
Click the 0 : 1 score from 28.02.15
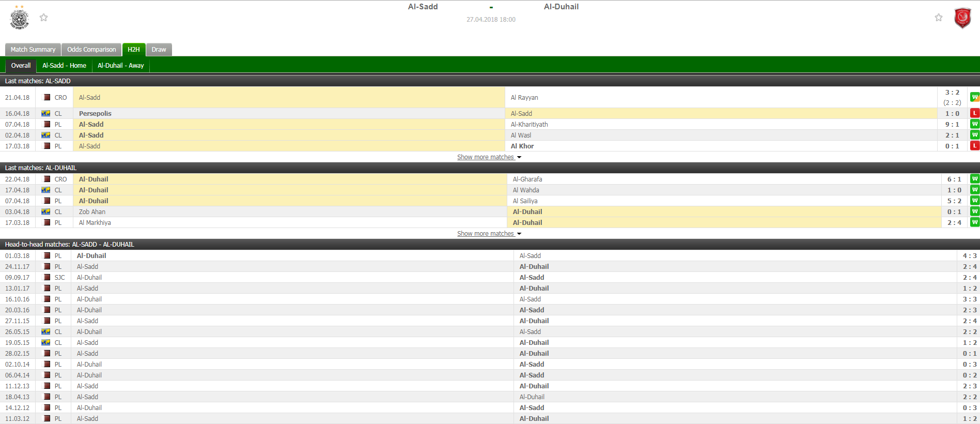pos(970,353)
